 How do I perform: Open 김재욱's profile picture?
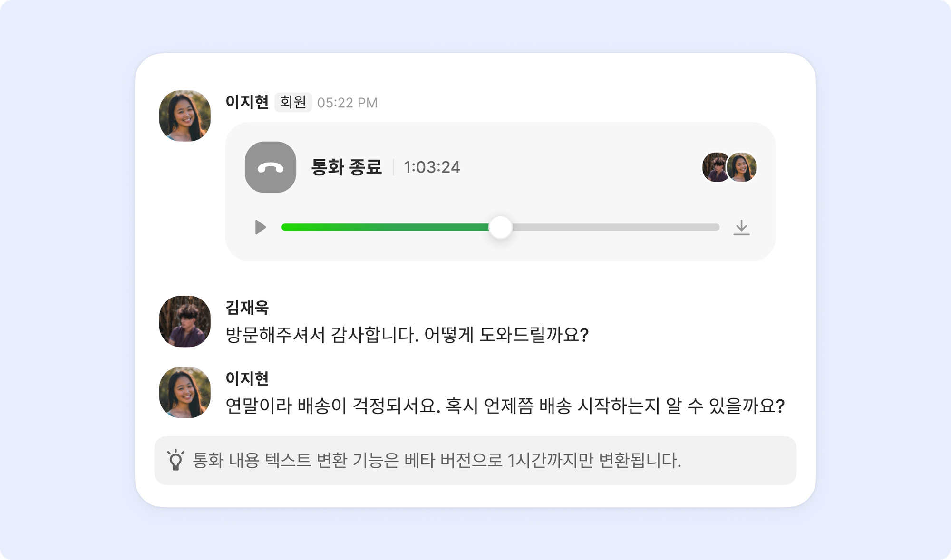point(185,321)
